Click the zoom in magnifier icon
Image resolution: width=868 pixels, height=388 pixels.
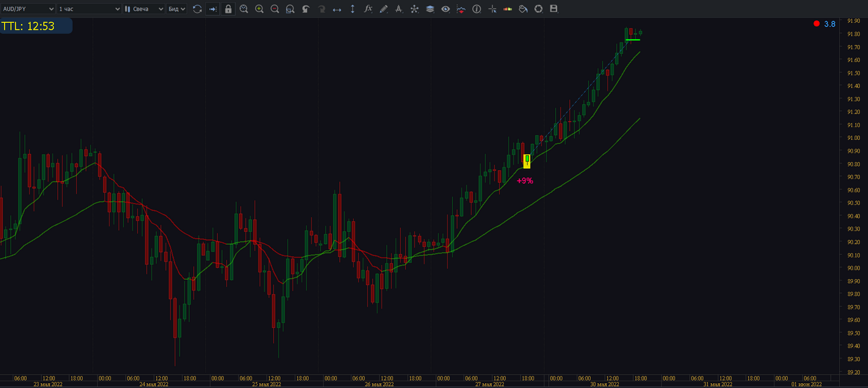point(259,9)
